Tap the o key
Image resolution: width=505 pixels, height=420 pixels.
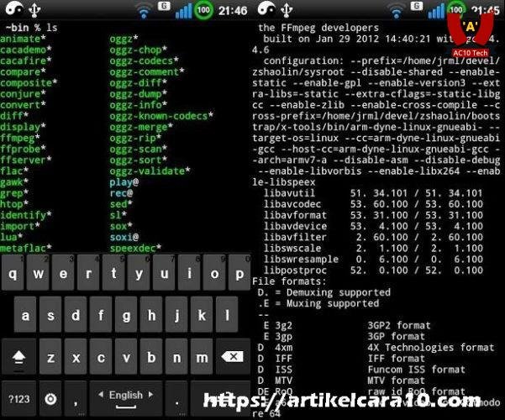point(214,273)
